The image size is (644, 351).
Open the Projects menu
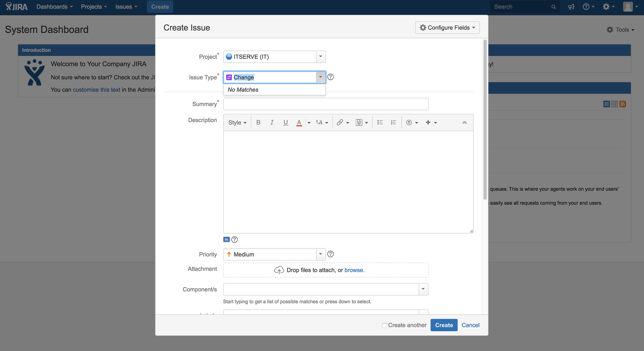(x=94, y=7)
